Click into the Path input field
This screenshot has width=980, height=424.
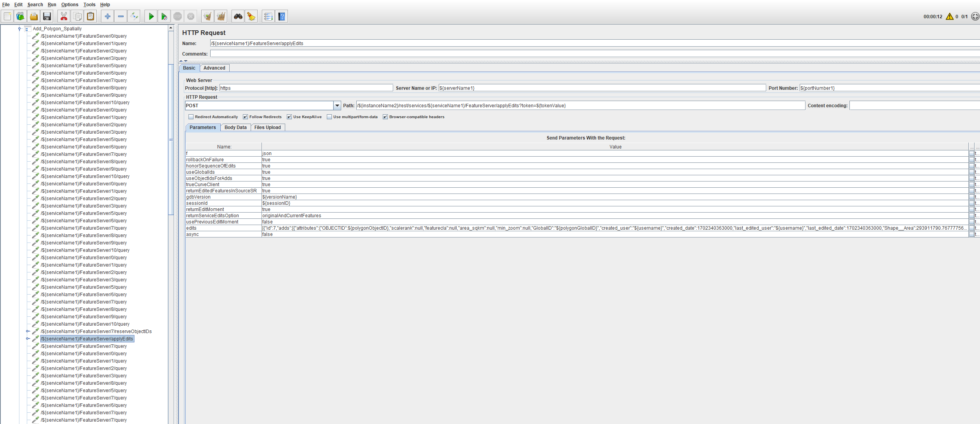tap(581, 106)
